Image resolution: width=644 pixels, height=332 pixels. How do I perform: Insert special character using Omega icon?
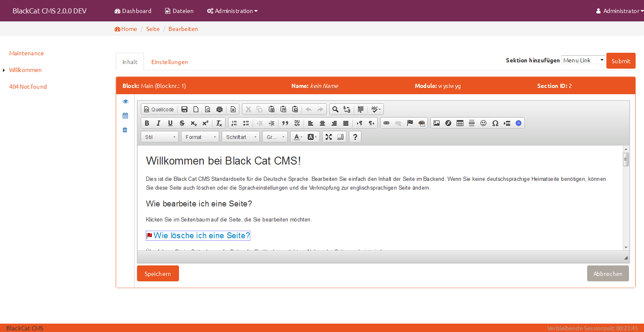pos(495,123)
